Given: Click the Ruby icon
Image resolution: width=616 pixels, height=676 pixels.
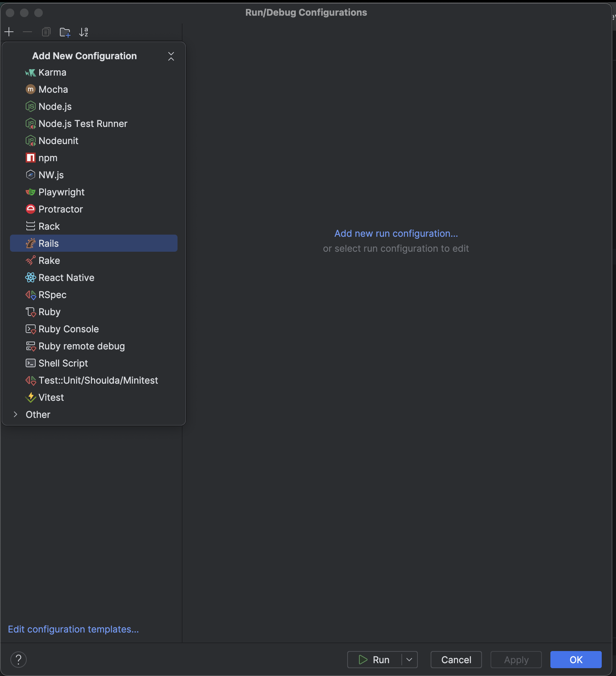Looking at the screenshot, I should (31, 312).
